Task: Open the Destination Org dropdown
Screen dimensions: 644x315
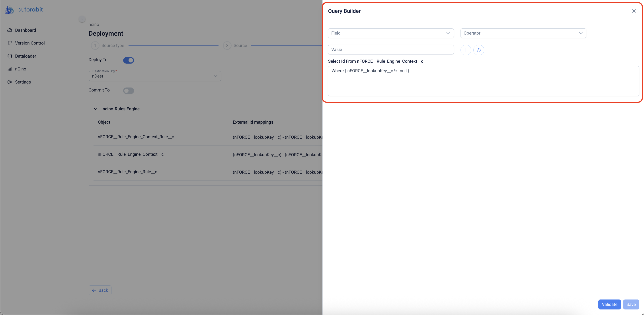Action: pos(154,76)
